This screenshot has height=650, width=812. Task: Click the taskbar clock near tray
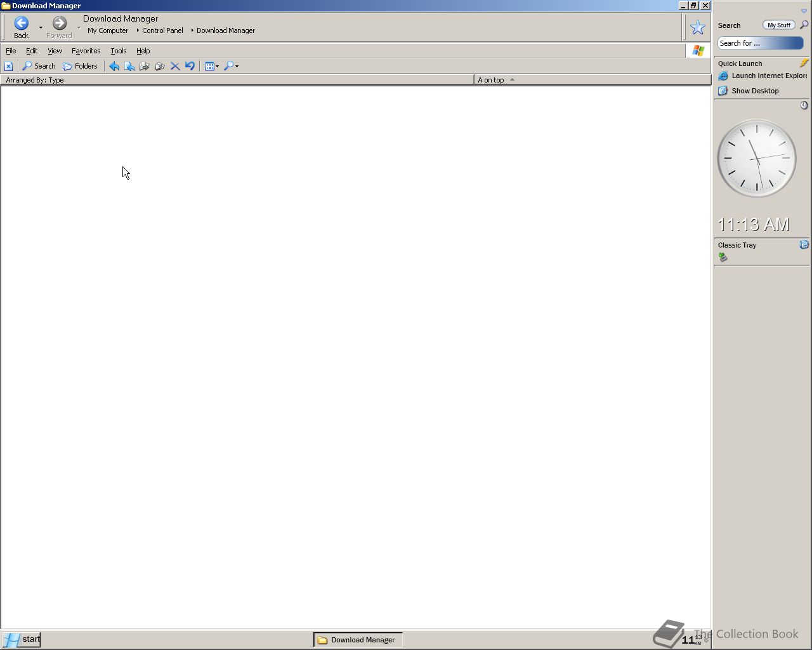[692, 639]
